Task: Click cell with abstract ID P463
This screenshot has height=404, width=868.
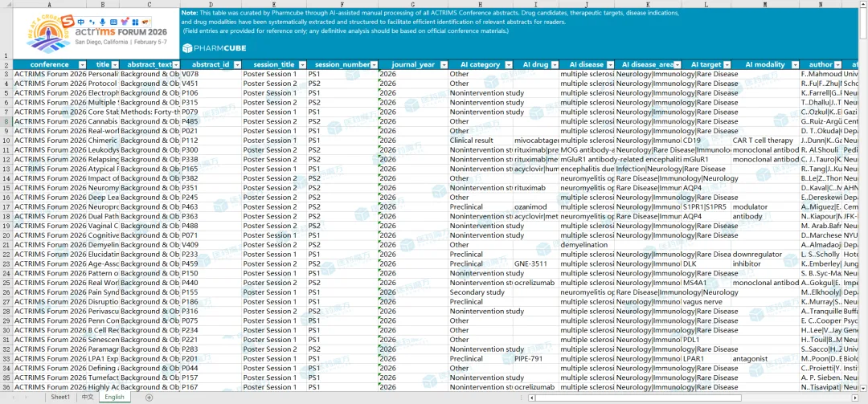Action: 211,207
